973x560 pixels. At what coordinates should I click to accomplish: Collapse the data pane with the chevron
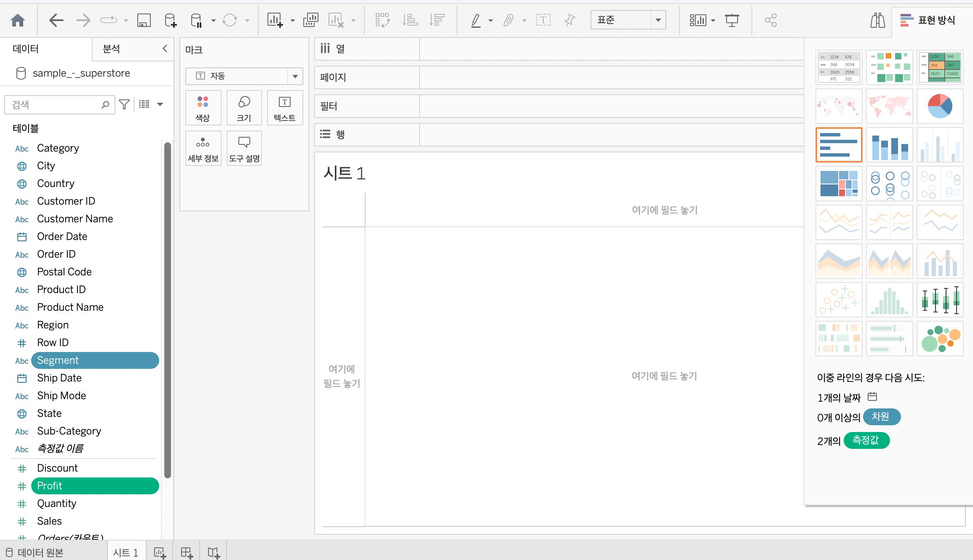tap(165, 48)
